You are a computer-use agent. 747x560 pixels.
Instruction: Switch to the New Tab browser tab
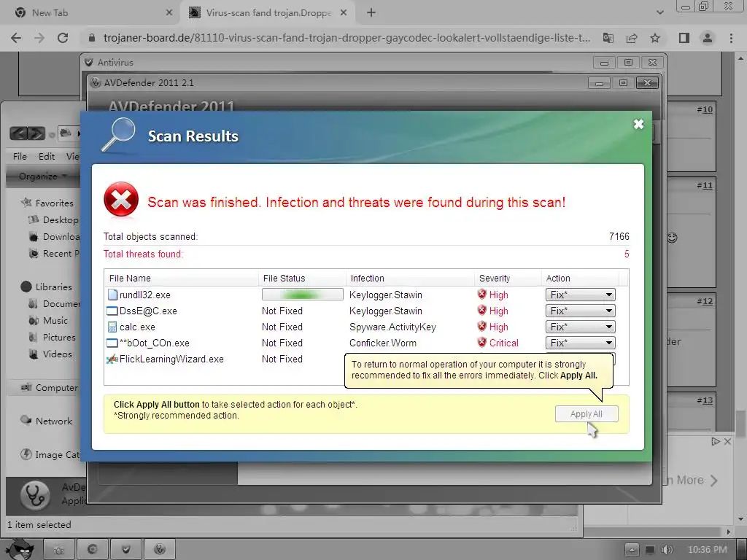pyautogui.click(x=90, y=13)
